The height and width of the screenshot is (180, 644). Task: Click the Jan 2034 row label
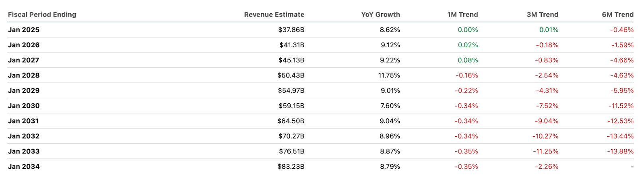[x=24, y=167]
